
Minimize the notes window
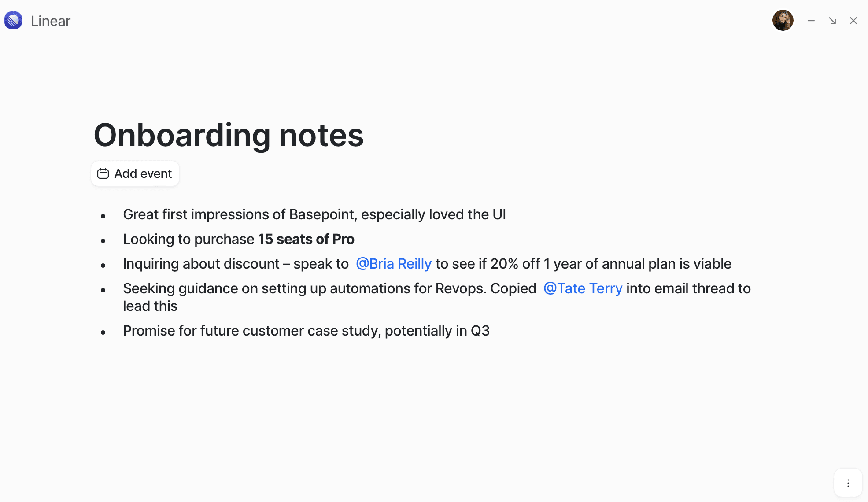[811, 21]
